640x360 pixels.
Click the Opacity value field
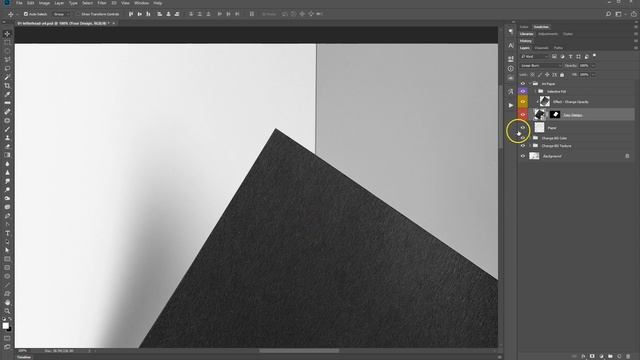[584, 65]
